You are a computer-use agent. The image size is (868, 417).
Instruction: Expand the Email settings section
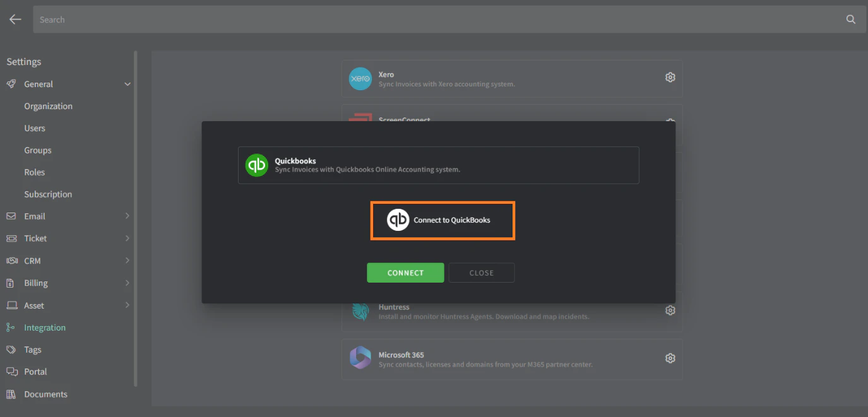point(128,216)
